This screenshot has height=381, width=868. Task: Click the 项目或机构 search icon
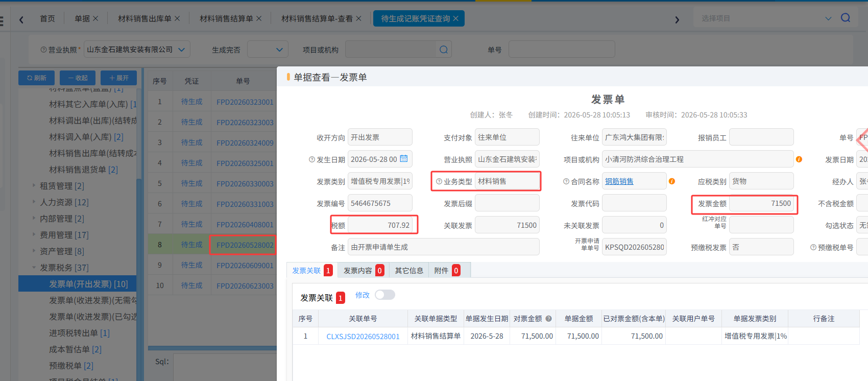click(444, 50)
